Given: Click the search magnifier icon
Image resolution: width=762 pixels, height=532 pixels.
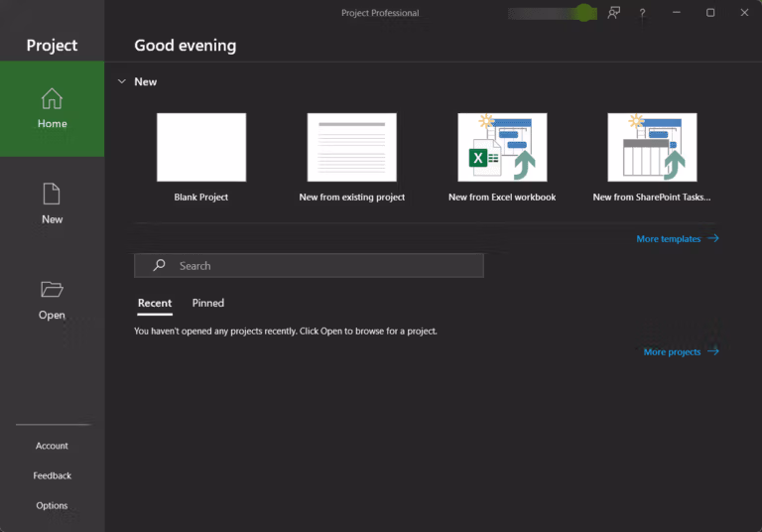Looking at the screenshot, I should pos(159,265).
